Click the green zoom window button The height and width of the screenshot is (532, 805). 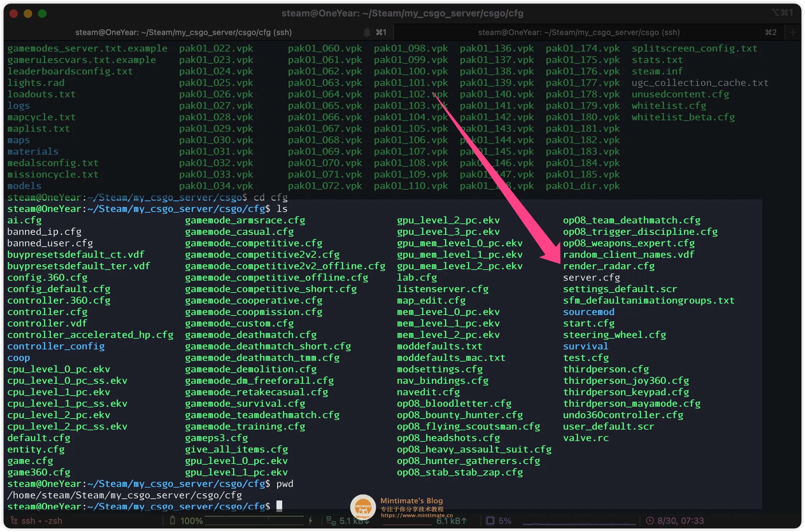[x=42, y=14]
